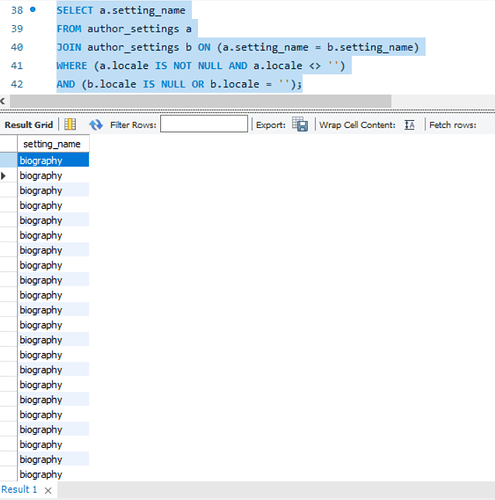Click the Filter Rows input field
Image resolution: width=495 pixels, height=500 pixels.
point(204,124)
